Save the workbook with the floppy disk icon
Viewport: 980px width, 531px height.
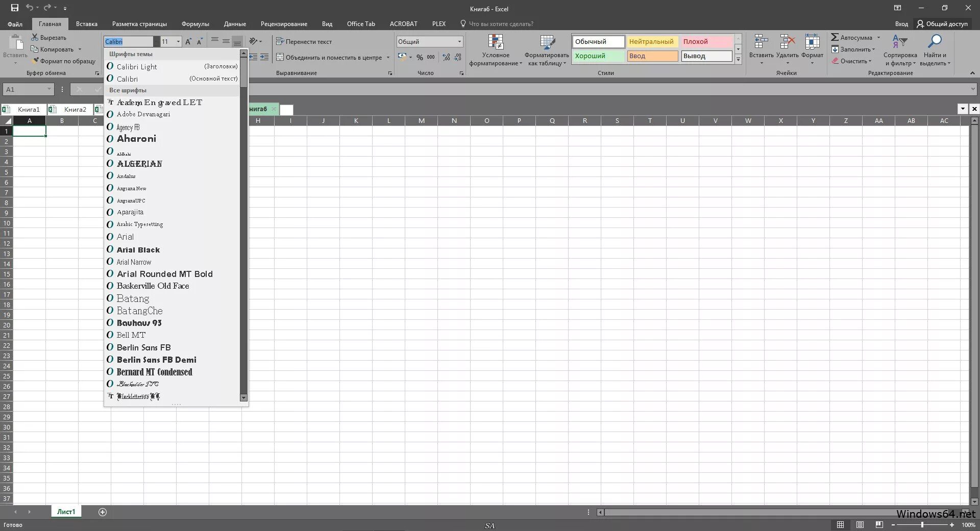[15, 8]
